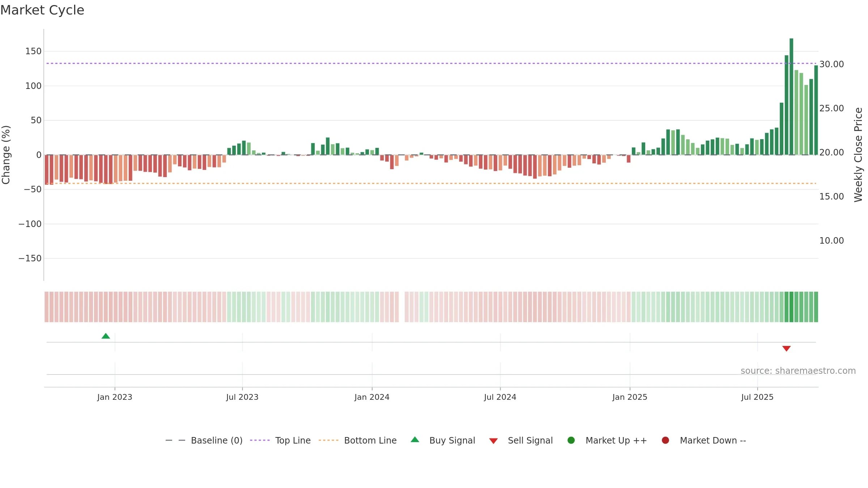Toggle the Market Up ++ legend entry
The image size is (868, 488).
tap(607, 440)
